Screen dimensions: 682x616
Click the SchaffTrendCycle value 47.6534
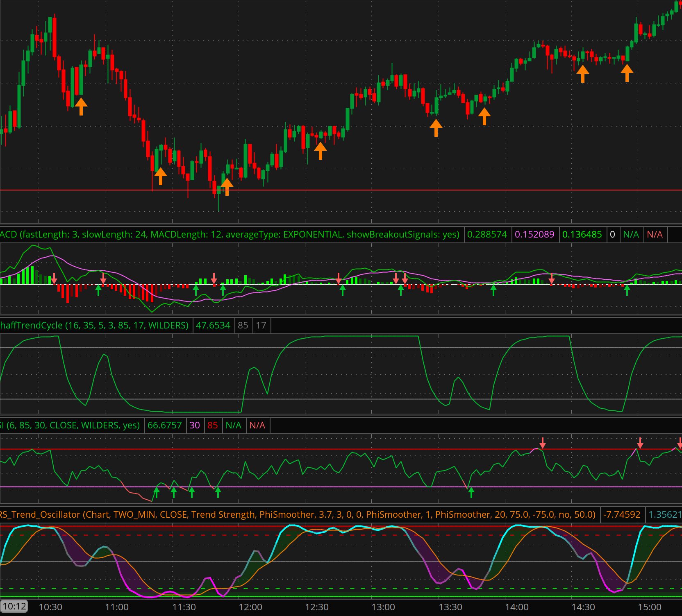coord(213,325)
